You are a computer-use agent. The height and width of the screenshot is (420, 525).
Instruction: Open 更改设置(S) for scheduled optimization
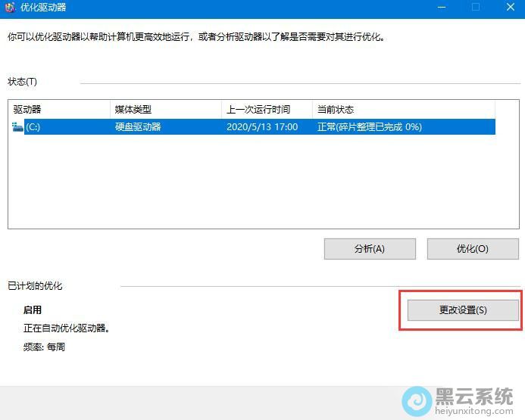[x=463, y=310]
